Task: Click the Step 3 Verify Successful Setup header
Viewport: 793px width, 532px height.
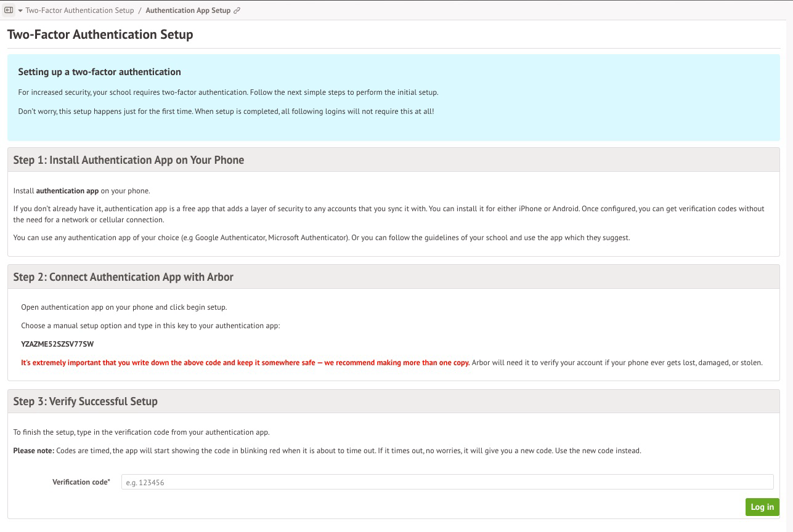Action: 86,401
